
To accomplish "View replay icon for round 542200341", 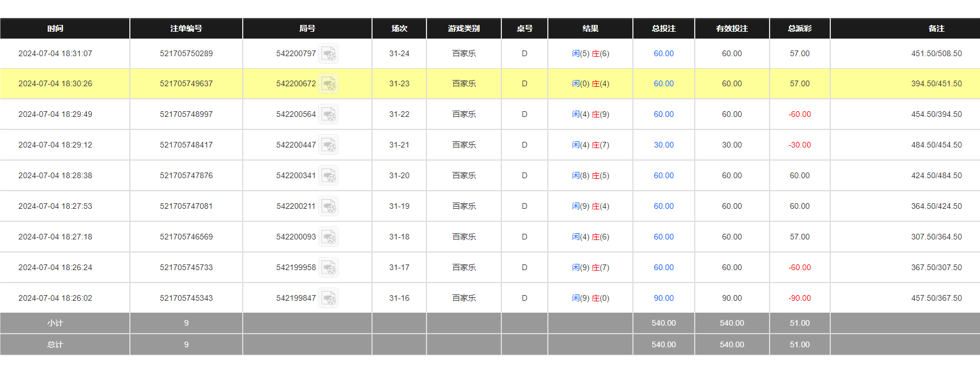I will [x=328, y=176].
